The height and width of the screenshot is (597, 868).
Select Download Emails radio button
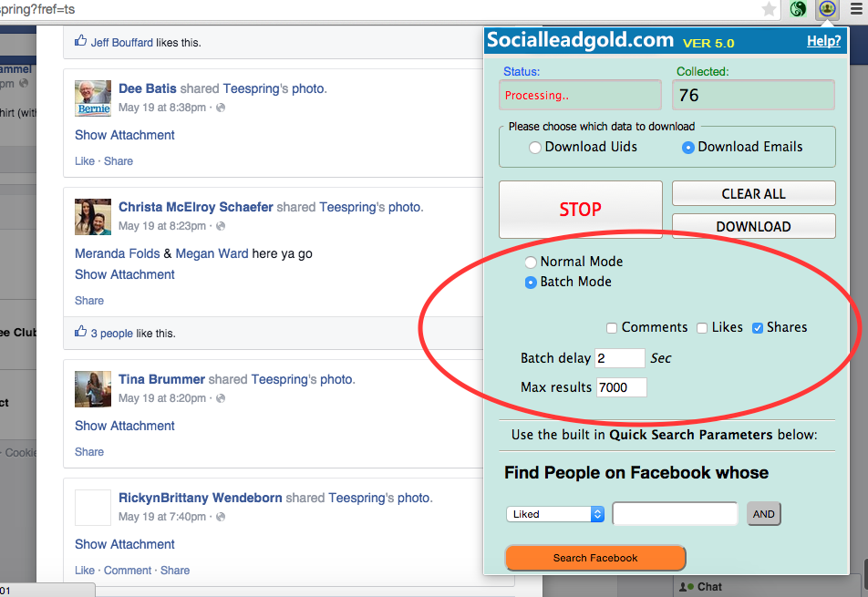point(688,148)
